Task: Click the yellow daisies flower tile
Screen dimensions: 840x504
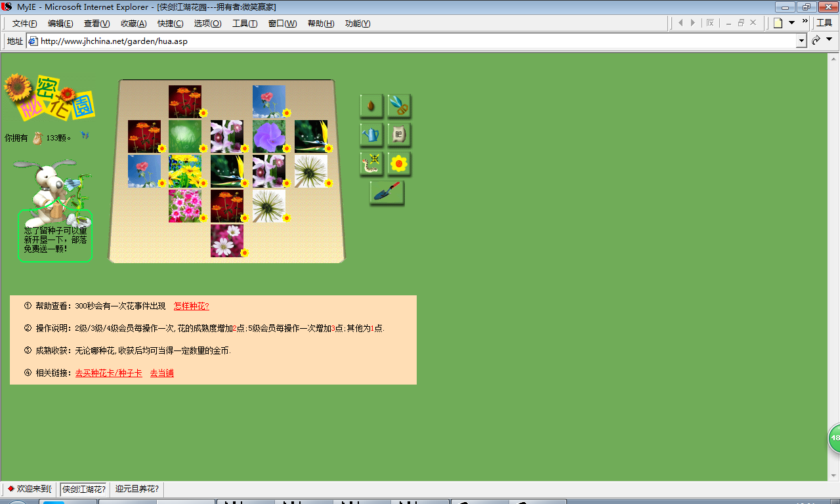Action: pos(185,171)
